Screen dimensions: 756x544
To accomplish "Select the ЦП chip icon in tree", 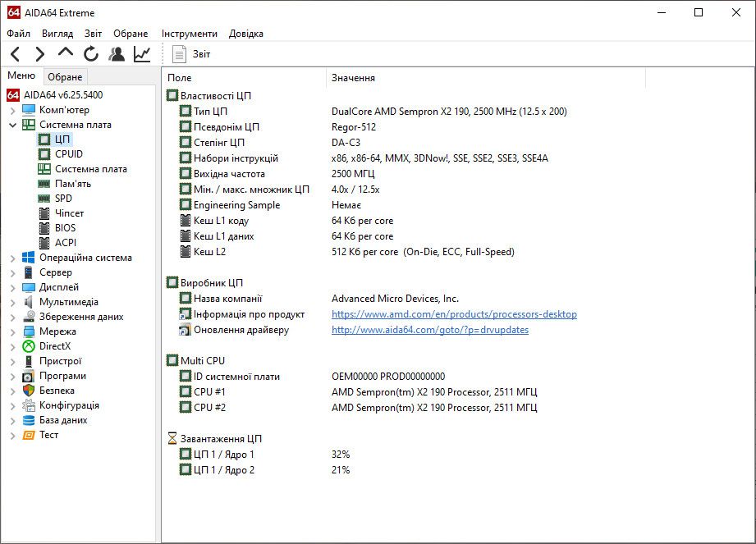I will tap(44, 139).
